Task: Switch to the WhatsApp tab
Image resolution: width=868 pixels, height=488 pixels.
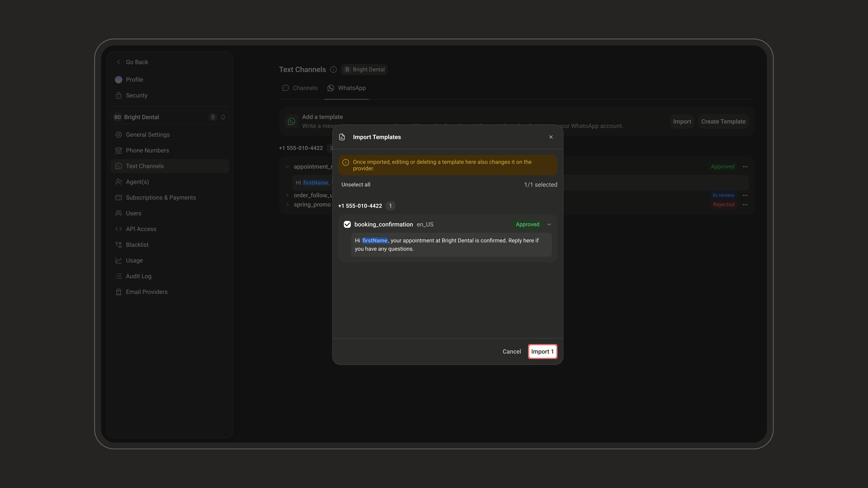Action: click(x=347, y=88)
